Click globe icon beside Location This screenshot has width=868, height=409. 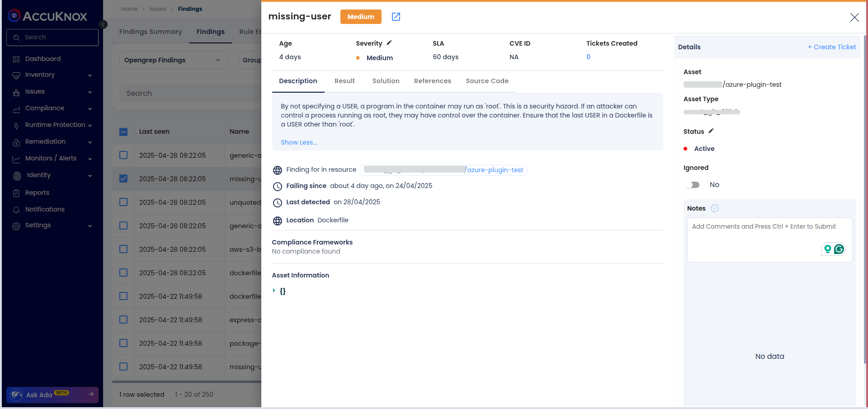tap(278, 221)
